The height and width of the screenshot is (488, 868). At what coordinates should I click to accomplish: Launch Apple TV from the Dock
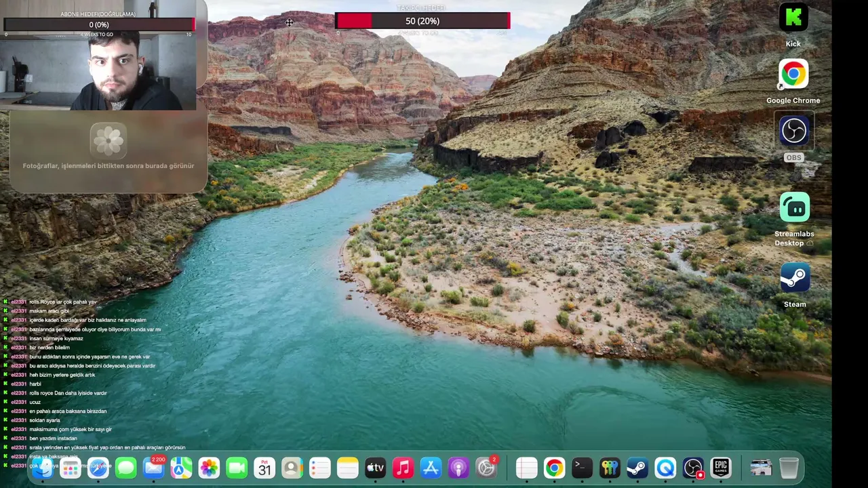(x=375, y=468)
